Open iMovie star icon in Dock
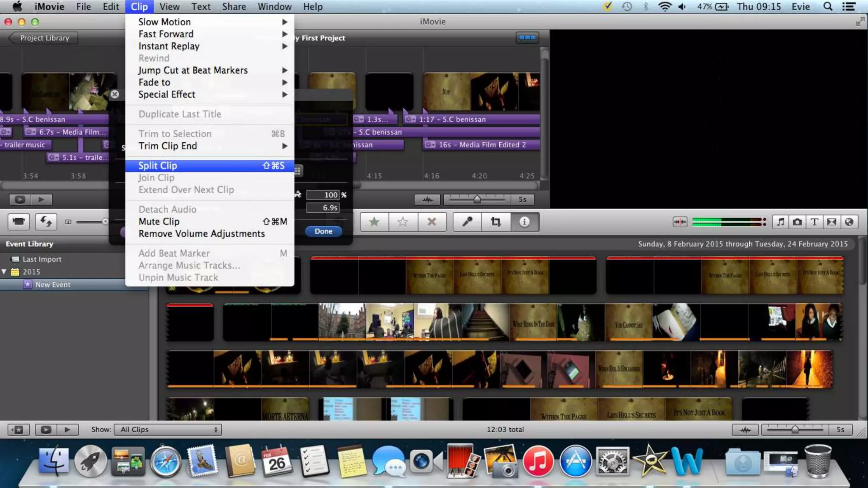 pyautogui.click(x=649, y=461)
